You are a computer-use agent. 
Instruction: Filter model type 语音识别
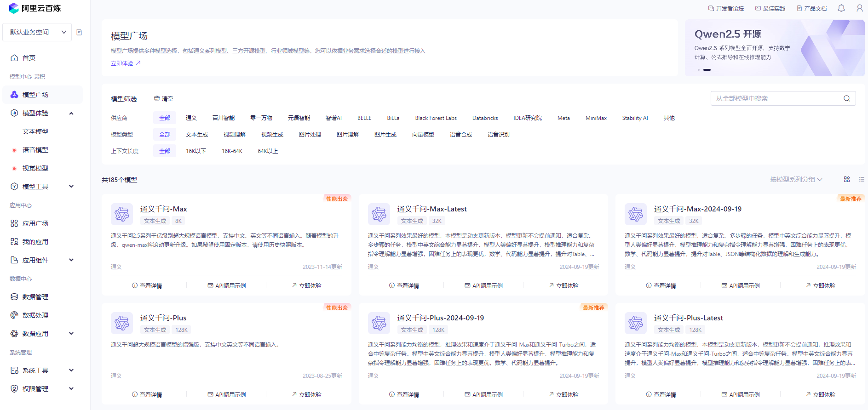499,135
